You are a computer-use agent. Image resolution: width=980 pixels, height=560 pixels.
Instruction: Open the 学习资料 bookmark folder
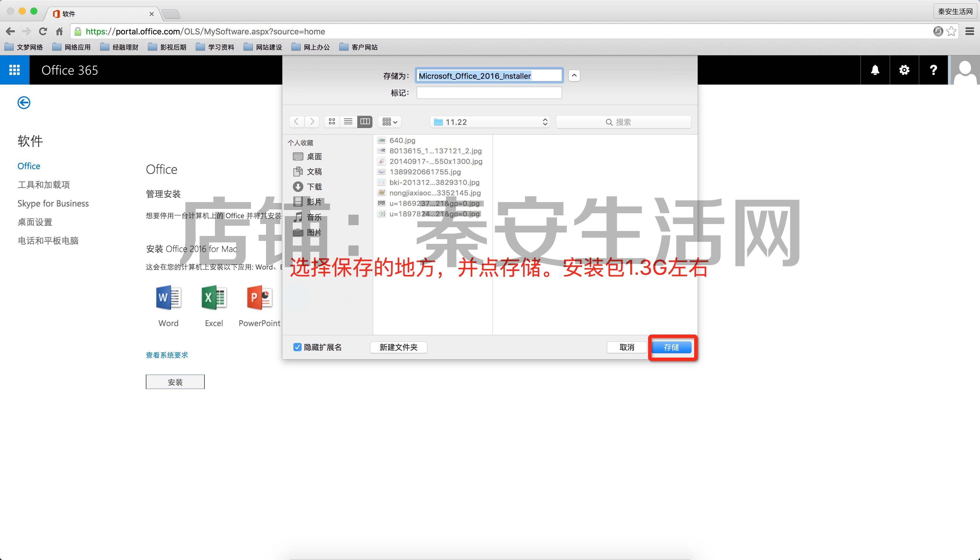[x=215, y=47]
